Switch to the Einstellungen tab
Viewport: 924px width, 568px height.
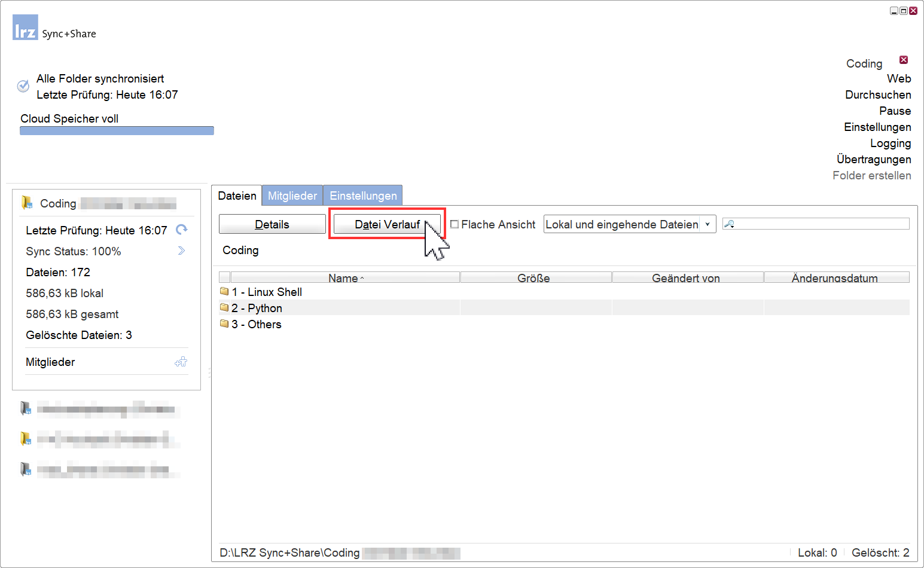[363, 196]
